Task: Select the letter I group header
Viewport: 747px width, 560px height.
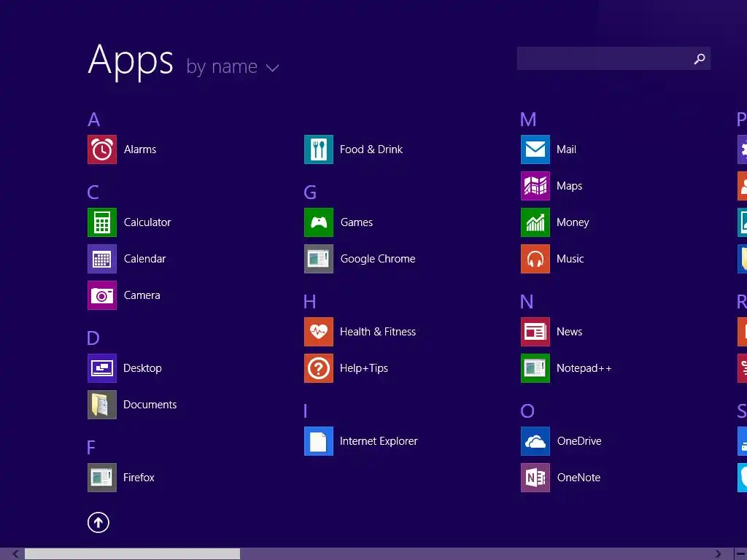Action: click(x=306, y=411)
